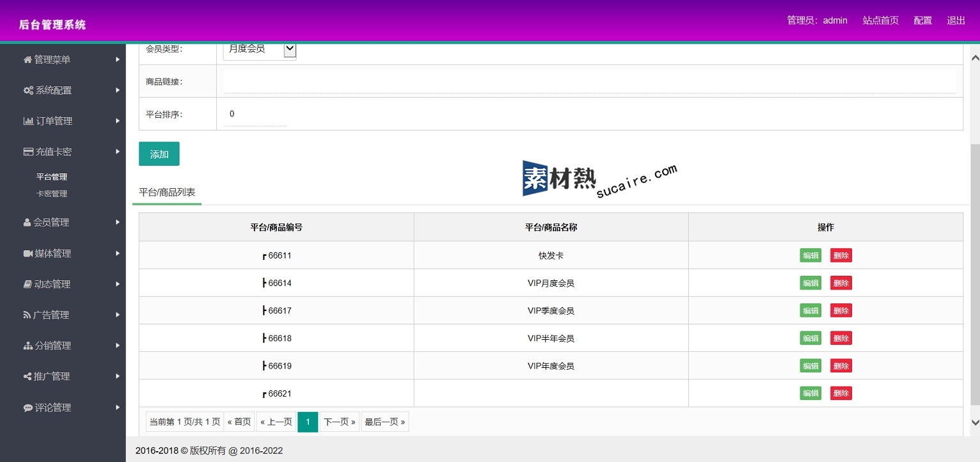Image resolution: width=980 pixels, height=462 pixels.
Task: Expand the 订单管理 arrow
Action: pyautogui.click(x=118, y=121)
